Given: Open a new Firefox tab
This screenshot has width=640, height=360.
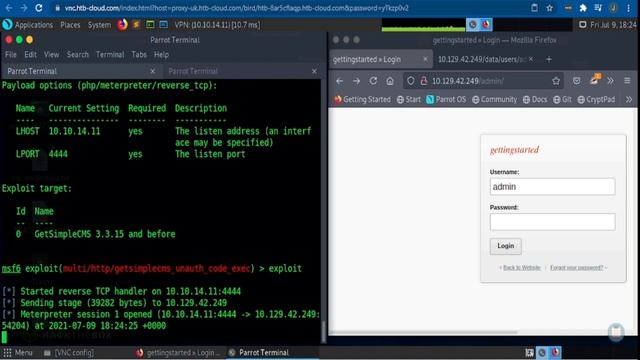Looking at the screenshot, I should 549,60.
